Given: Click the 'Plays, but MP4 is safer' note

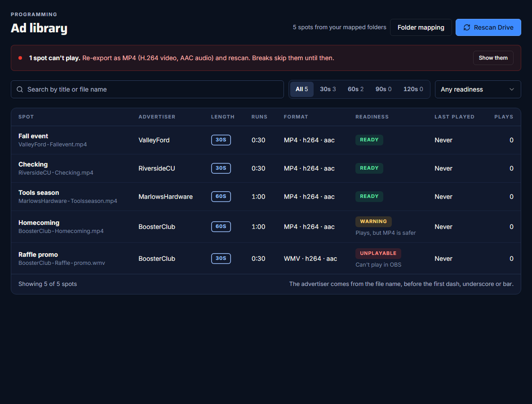Looking at the screenshot, I should tap(386, 233).
